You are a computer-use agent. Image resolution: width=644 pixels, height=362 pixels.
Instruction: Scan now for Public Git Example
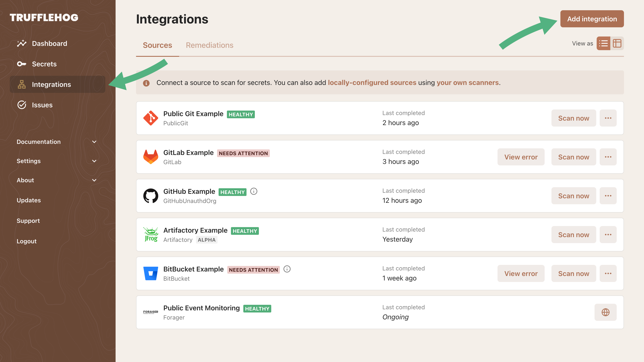click(x=574, y=118)
